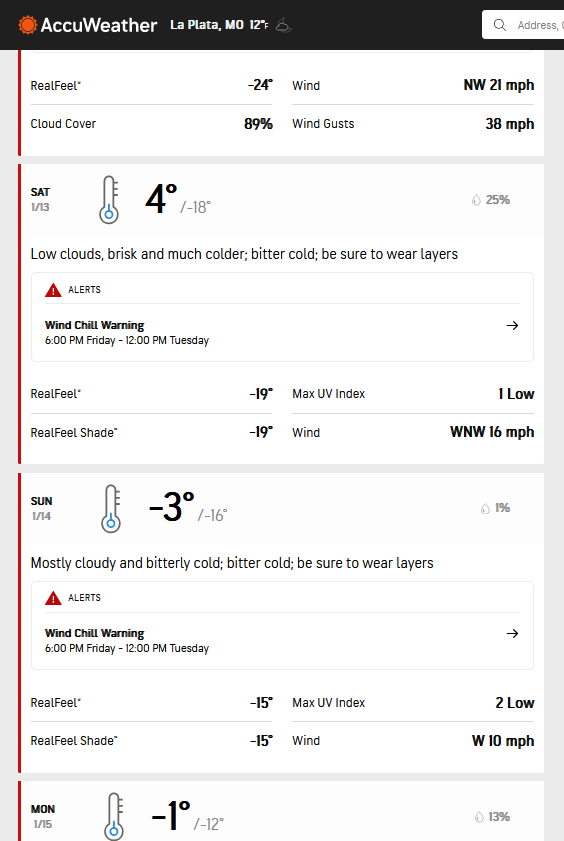
Task: Open Sunday's Wind Chill Warning arrow
Action: 513,633
